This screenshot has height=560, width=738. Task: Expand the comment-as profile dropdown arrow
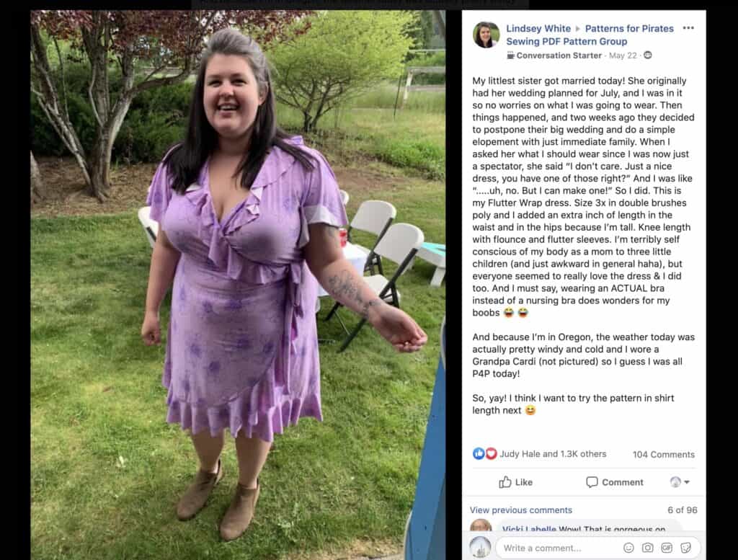[687, 482]
